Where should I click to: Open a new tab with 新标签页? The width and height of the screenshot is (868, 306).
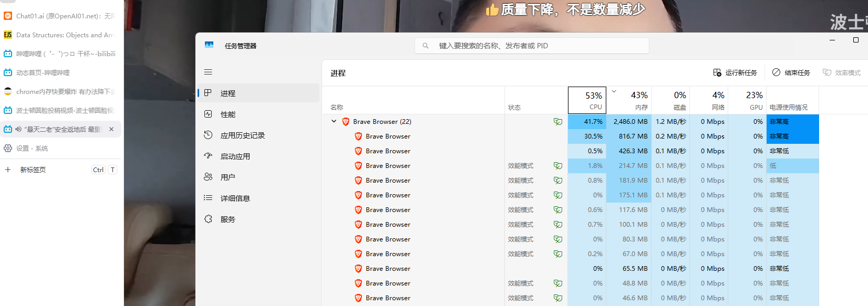point(61,170)
